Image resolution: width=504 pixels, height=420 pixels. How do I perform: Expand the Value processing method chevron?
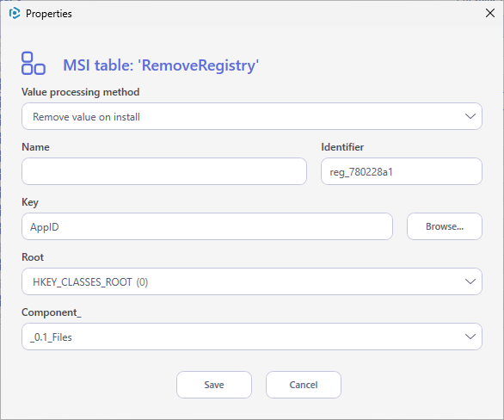470,116
